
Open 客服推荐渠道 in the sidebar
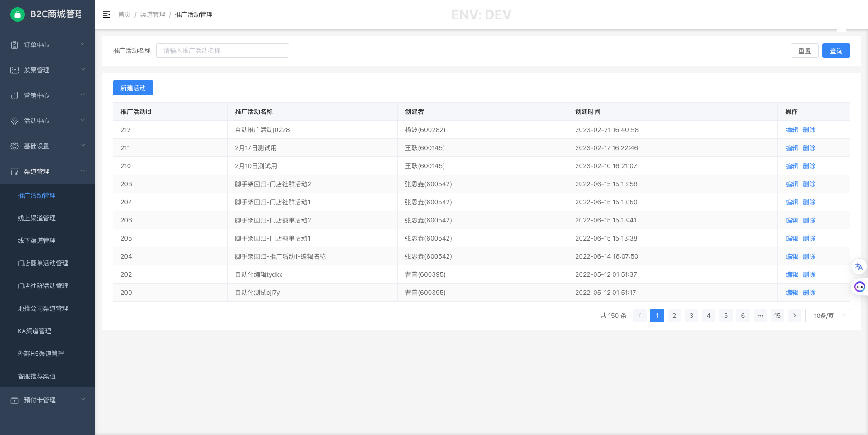37,376
